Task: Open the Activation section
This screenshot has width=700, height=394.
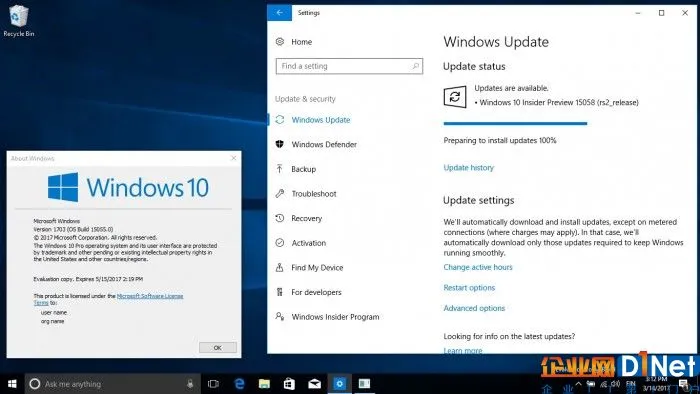Action: click(308, 243)
